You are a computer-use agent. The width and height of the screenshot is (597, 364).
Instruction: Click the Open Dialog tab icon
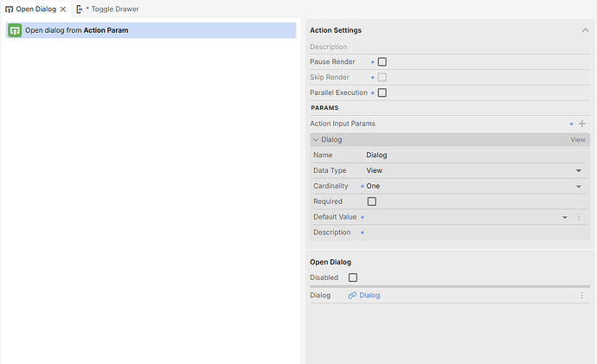(9, 9)
